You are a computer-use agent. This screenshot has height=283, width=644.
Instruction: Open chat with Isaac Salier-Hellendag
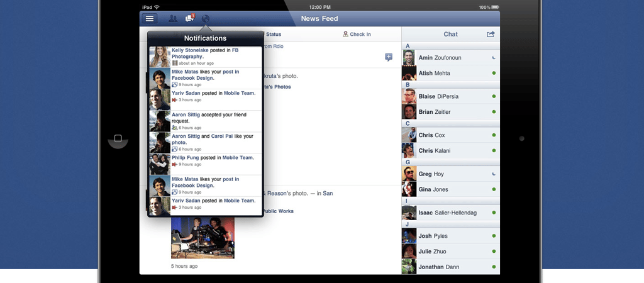tap(450, 213)
